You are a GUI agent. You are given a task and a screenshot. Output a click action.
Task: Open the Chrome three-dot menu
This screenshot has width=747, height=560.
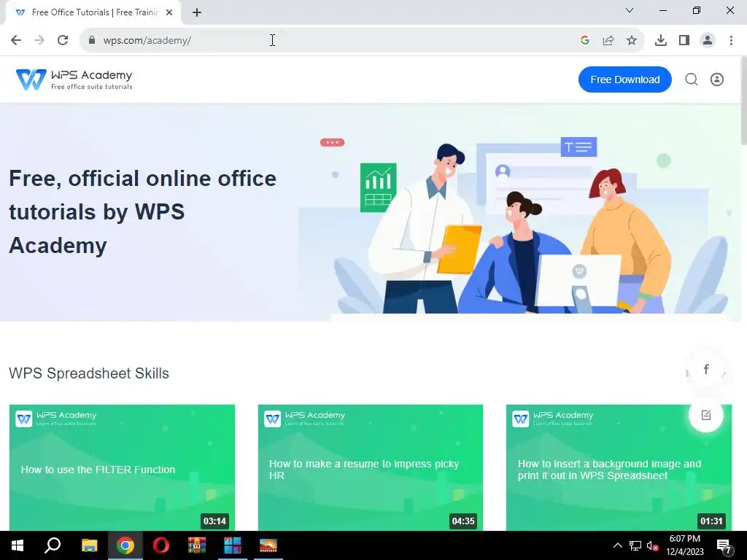(731, 41)
